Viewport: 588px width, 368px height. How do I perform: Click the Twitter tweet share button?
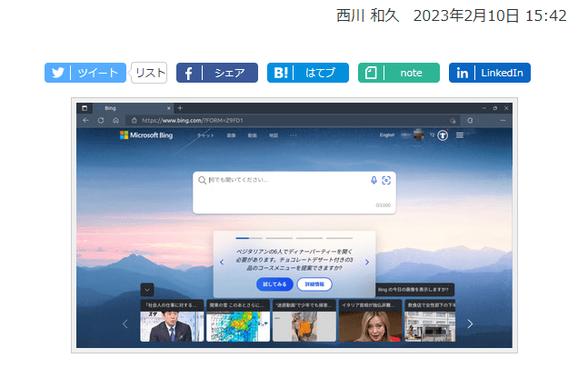[x=85, y=73]
